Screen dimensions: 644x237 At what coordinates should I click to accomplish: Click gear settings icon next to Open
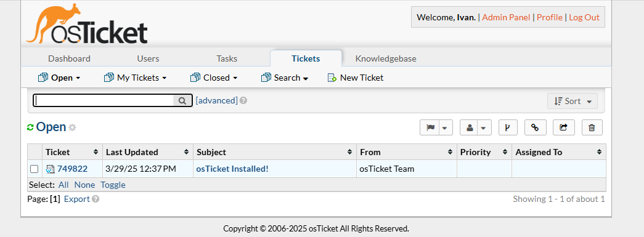(72, 127)
